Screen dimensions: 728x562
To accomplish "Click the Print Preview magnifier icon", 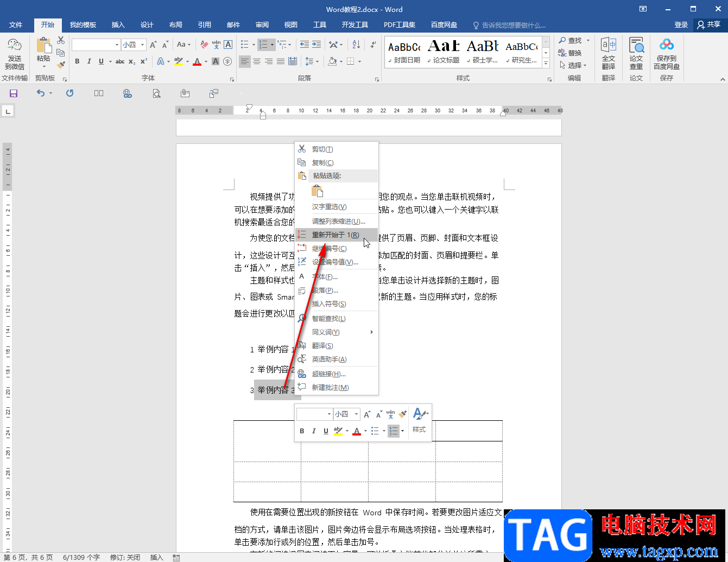I will tap(156, 93).
